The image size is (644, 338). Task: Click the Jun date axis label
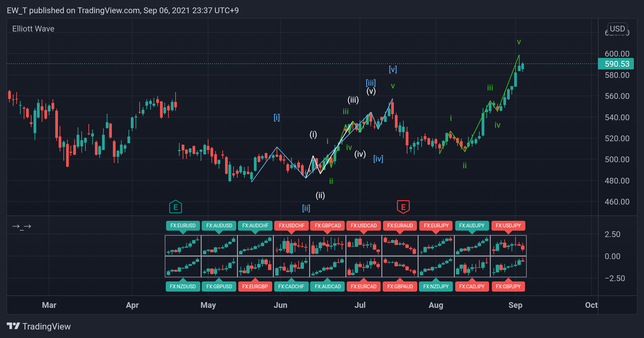click(280, 305)
